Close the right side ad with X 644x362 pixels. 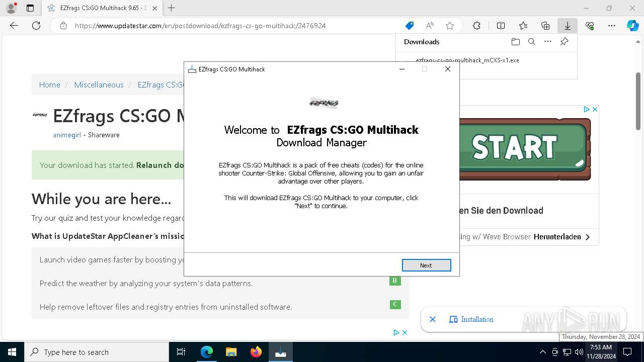click(x=595, y=109)
